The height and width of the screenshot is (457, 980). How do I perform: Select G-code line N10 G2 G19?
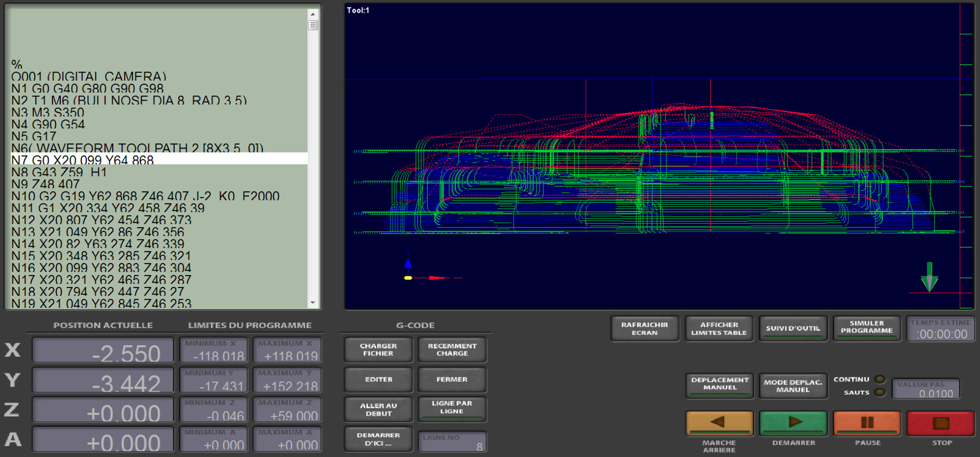click(145, 196)
